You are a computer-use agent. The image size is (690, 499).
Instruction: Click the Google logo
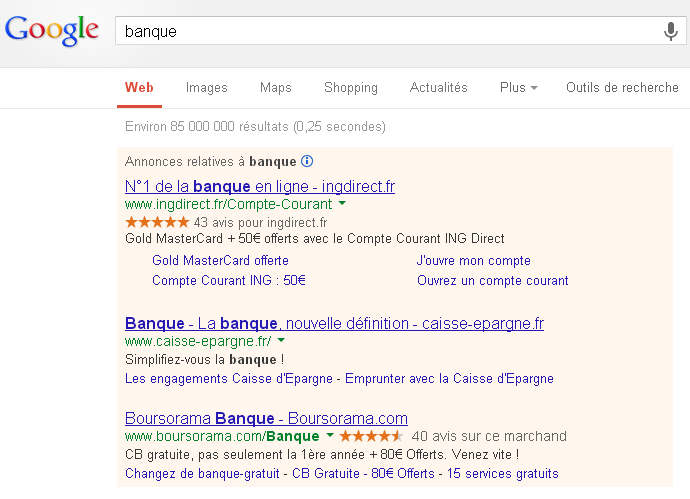coord(52,30)
